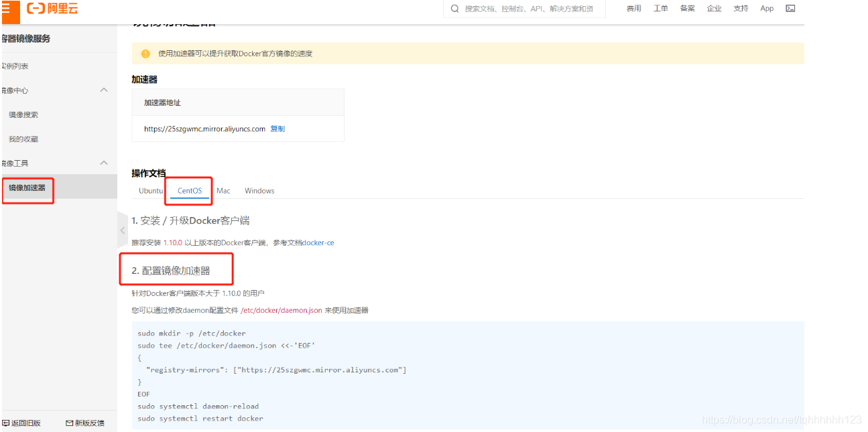Open the docker-ce documentation link
Viewport: 868px width, 432px height.
[x=318, y=242]
